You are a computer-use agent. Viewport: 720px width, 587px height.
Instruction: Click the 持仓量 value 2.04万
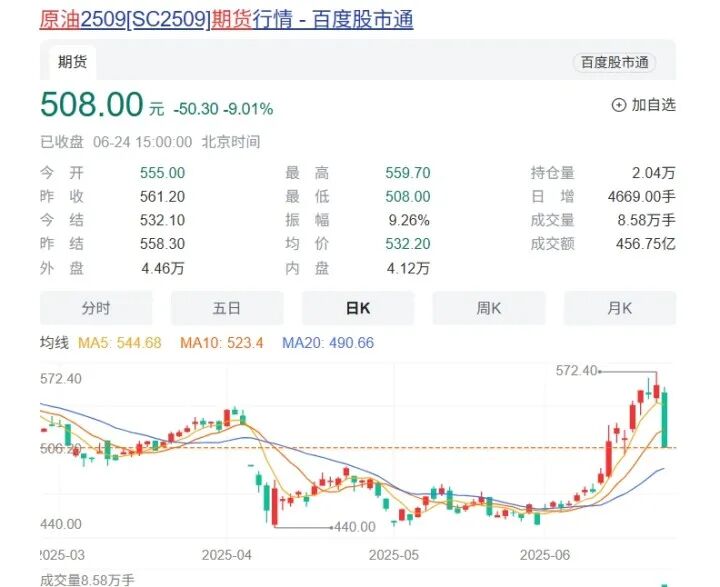point(654,173)
